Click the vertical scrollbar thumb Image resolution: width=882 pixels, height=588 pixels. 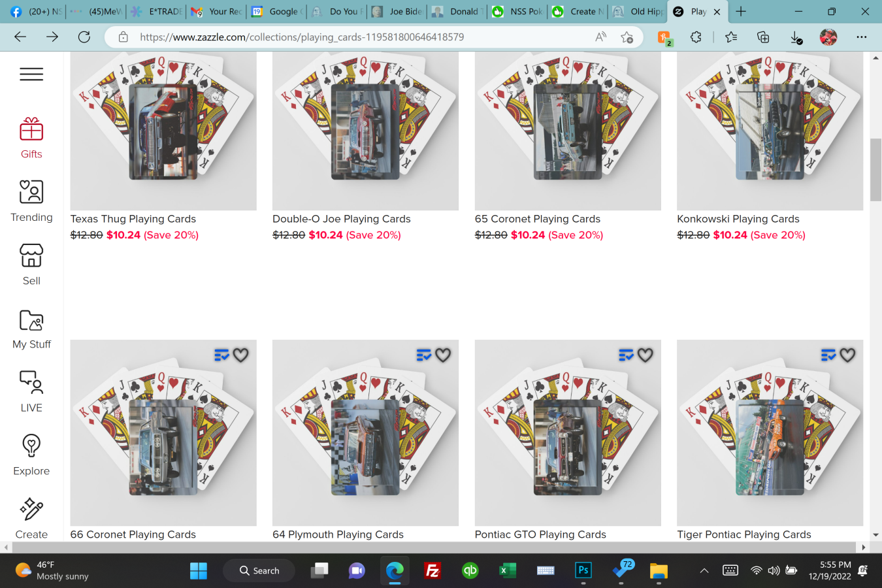[x=875, y=170]
